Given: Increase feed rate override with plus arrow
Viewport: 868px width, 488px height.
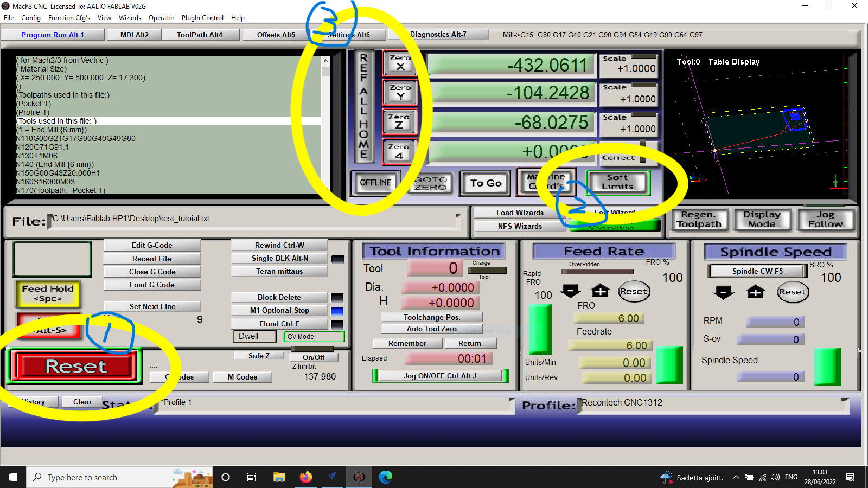Looking at the screenshot, I should (600, 291).
